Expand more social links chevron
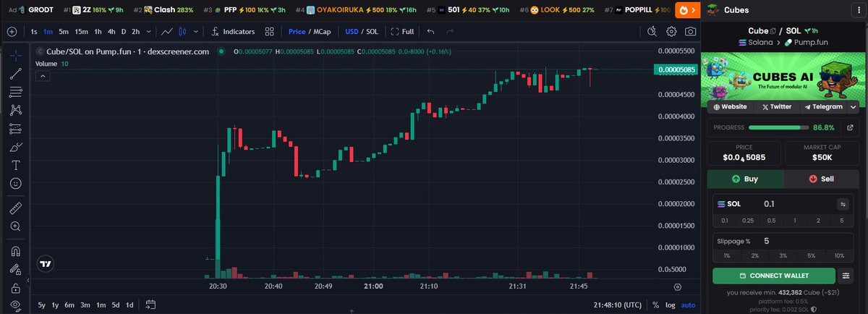868x314 pixels. point(854,106)
